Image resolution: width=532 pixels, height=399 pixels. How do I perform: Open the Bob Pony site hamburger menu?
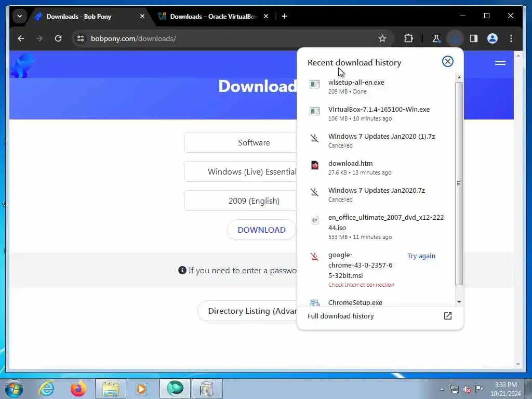pos(500,63)
